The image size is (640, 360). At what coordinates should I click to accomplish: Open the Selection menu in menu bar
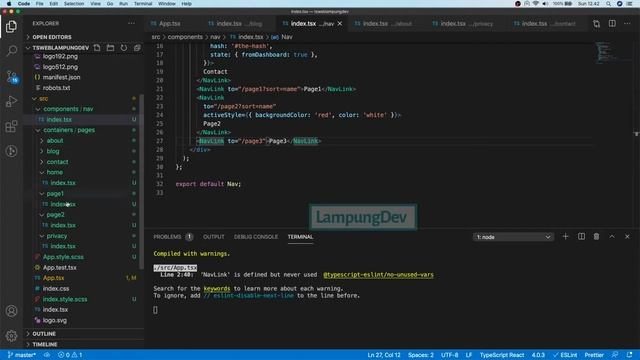(74, 4)
